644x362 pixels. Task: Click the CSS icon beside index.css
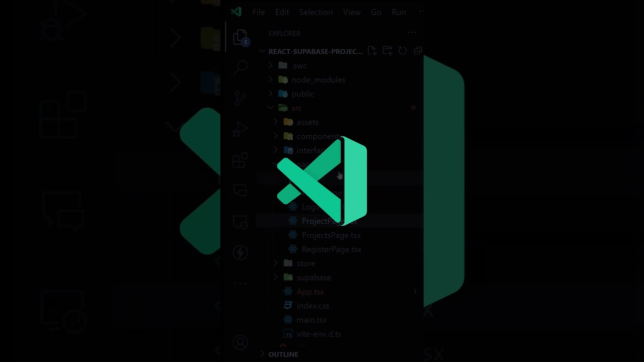(x=288, y=305)
